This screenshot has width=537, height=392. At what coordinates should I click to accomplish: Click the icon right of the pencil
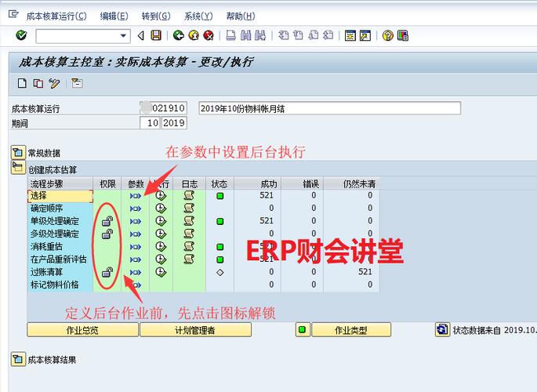pos(77,83)
